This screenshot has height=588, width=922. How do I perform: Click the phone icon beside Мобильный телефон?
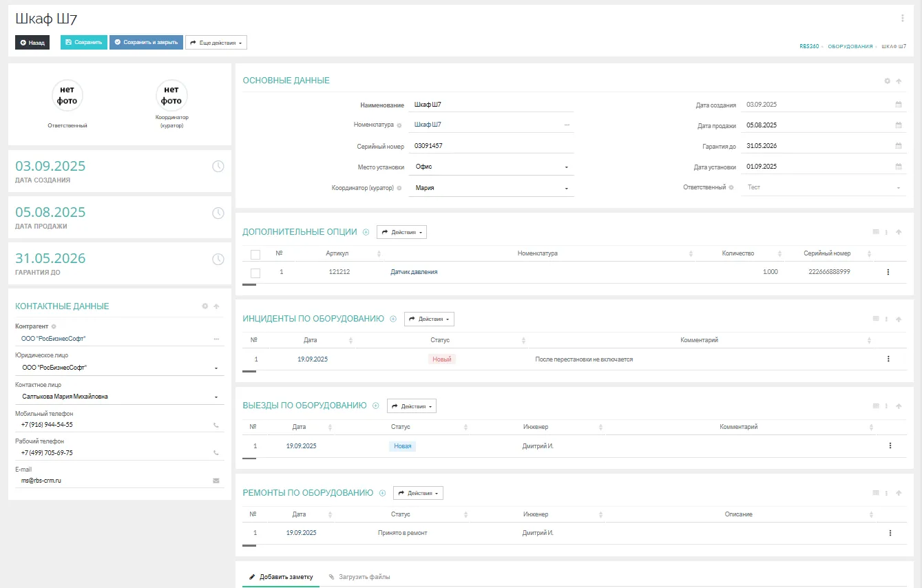click(x=216, y=425)
